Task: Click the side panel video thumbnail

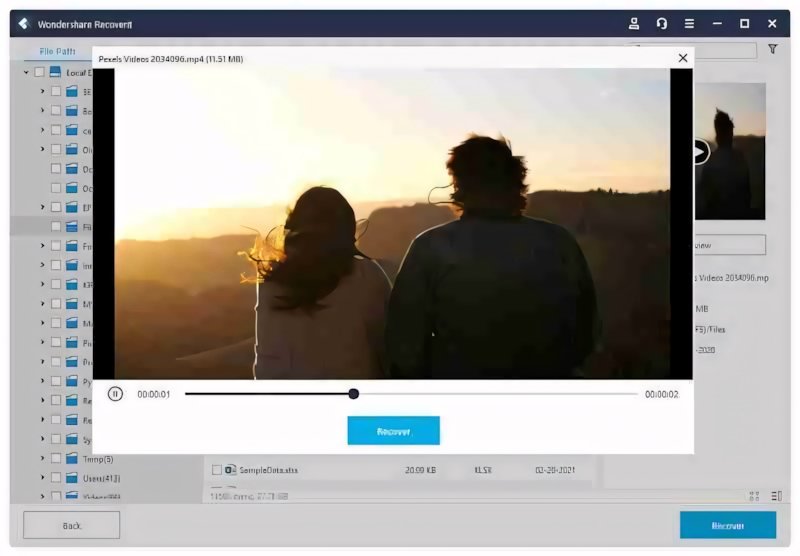Action: (730, 151)
